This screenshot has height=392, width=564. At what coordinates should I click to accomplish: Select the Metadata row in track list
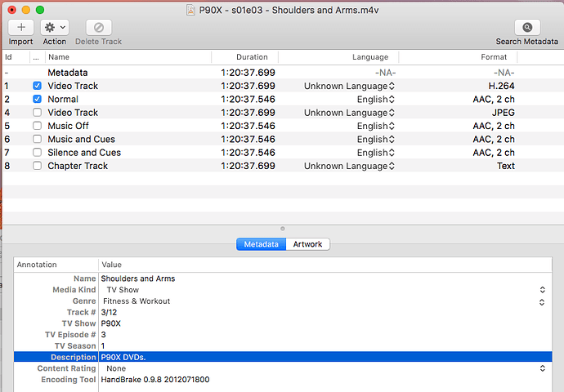pos(283,73)
